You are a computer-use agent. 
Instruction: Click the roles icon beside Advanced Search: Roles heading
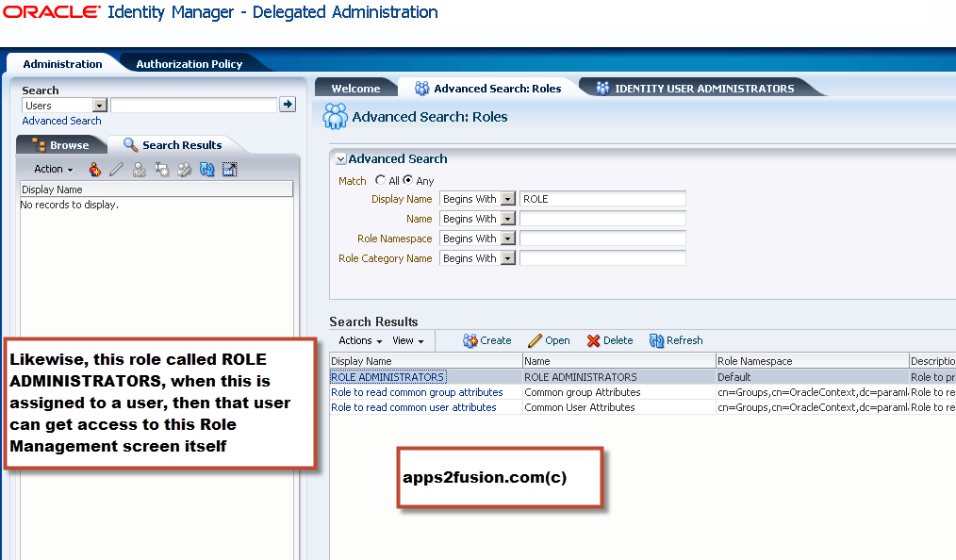335,116
